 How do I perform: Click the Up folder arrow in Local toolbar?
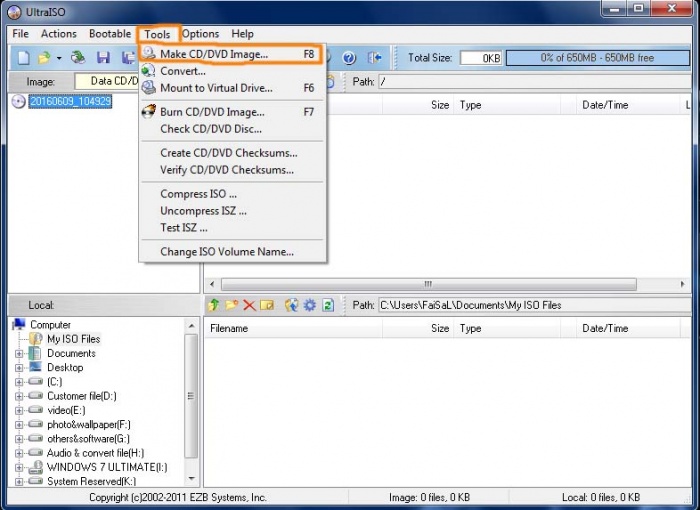tap(213, 305)
